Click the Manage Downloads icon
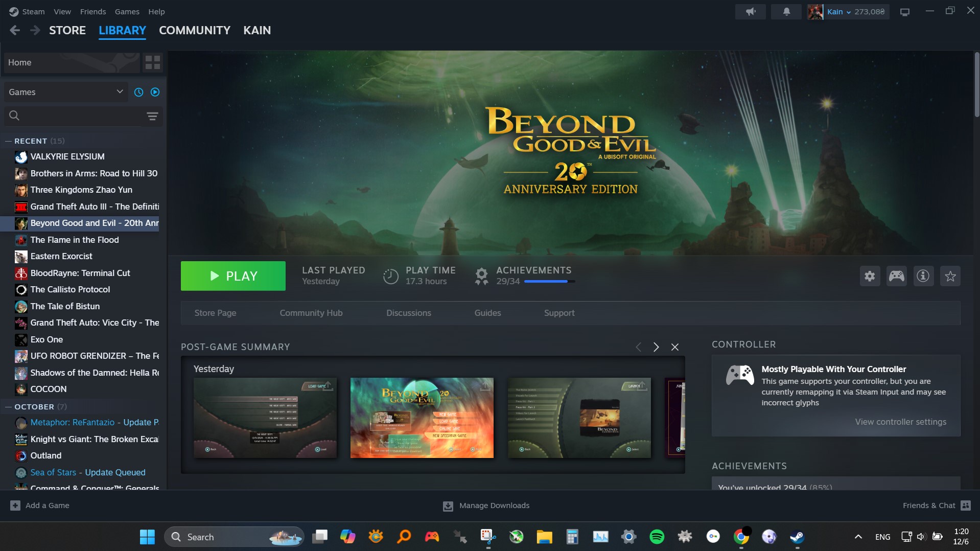Image resolution: width=980 pixels, height=551 pixels. [x=448, y=506]
